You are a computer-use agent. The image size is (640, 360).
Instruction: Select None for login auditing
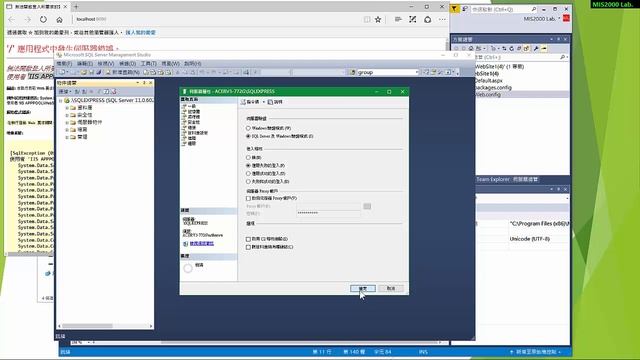(x=248, y=158)
